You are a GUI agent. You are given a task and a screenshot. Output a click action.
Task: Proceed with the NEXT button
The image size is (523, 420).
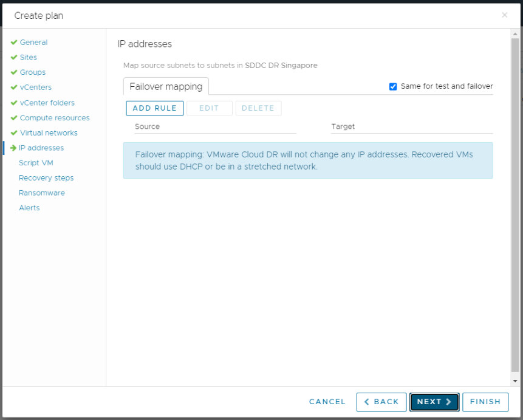coord(434,402)
